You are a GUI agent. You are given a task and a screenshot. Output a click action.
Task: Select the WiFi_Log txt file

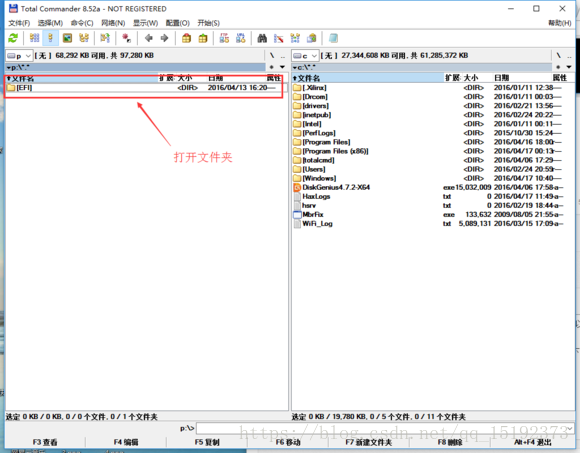click(433, 224)
